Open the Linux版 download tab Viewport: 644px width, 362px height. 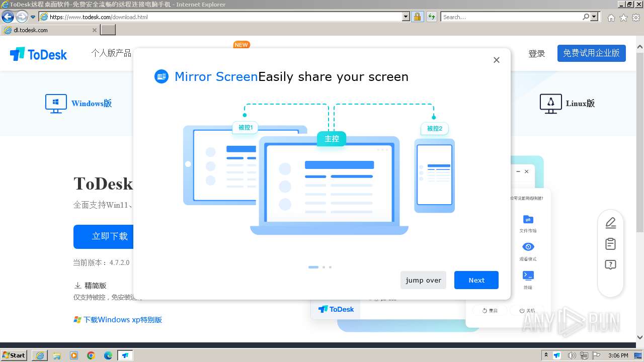pos(567,104)
